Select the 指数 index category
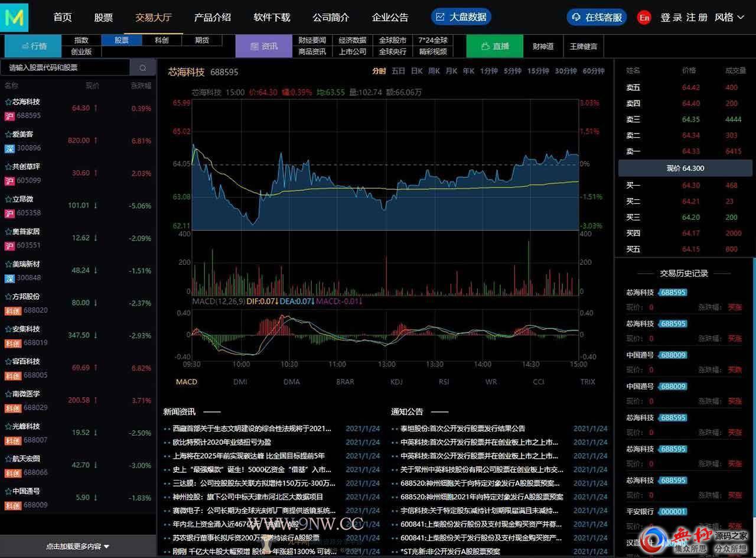This screenshot has width=756, height=558. (82, 40)
